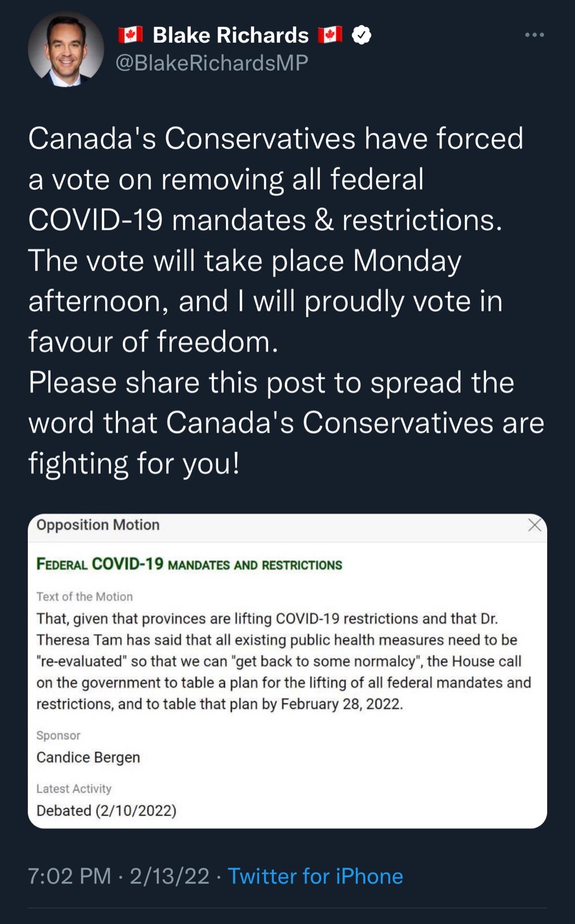Click the Sponsor field label
The image size is (575, 924).
[x=58, y=736]
